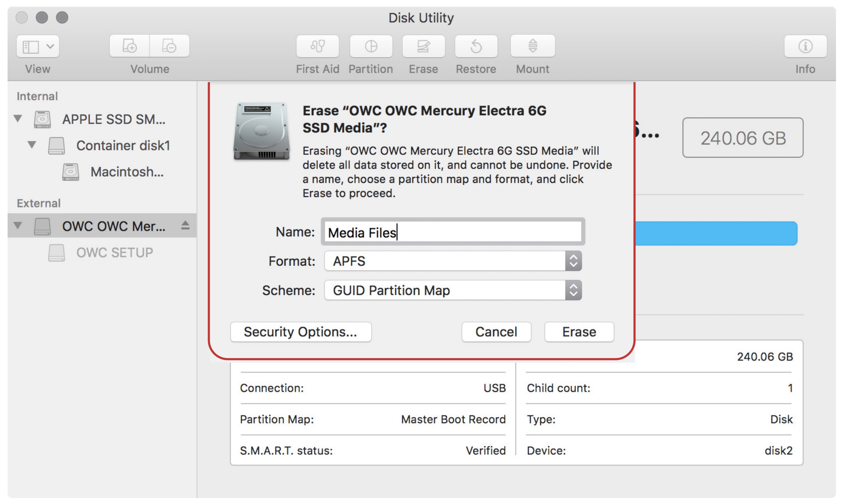The height and width of the screenshot is (504, 842).
Task: Click the Partition toolbar icon
Action: [x=371, y=46]
